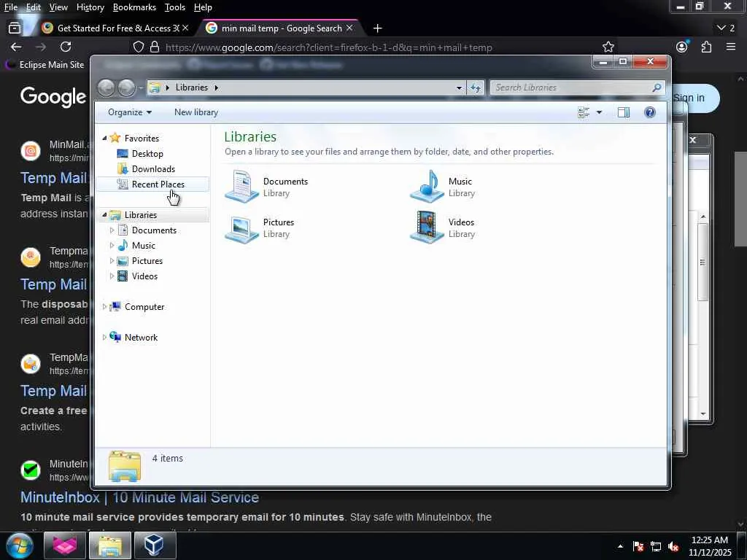Open recent pages dropdown next to forward button
The image size is (747, 560).
(x=141, y=87)
